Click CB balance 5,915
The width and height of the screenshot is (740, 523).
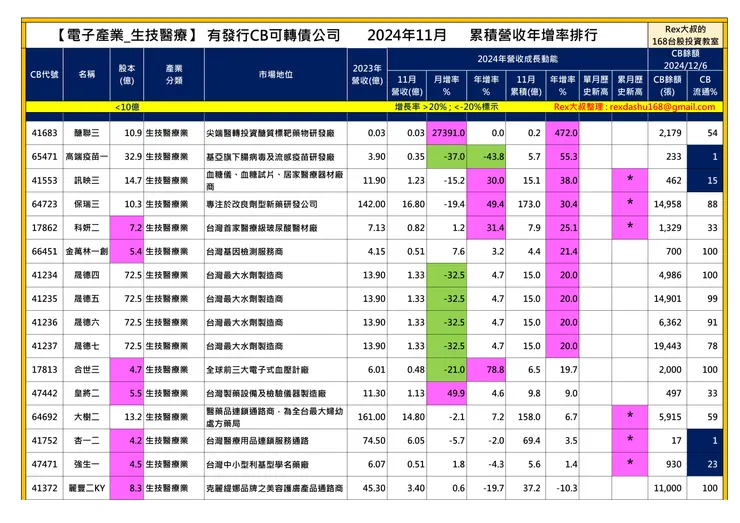pyautogui.click(x=670, y=417)
